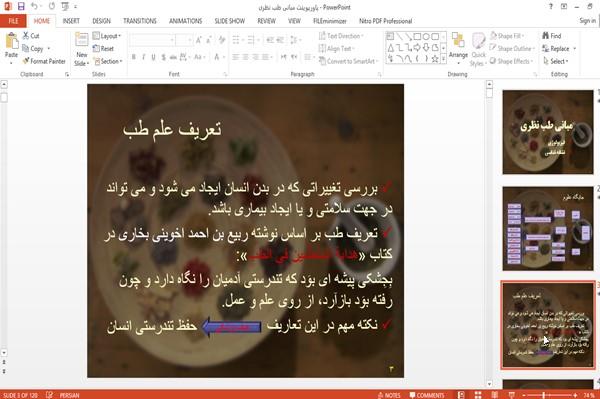Toggle text Shadow formatting
The image size is (600, 399).
point(163,57)
